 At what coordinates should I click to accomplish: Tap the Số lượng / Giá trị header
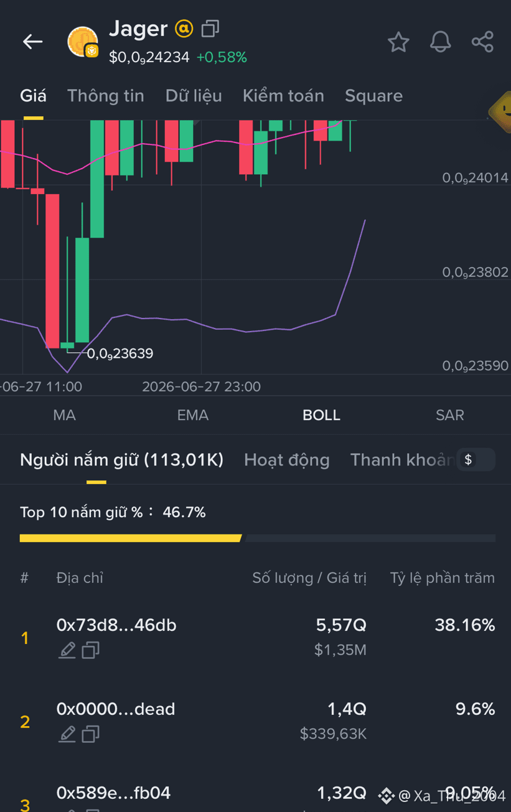pos(309,577)
